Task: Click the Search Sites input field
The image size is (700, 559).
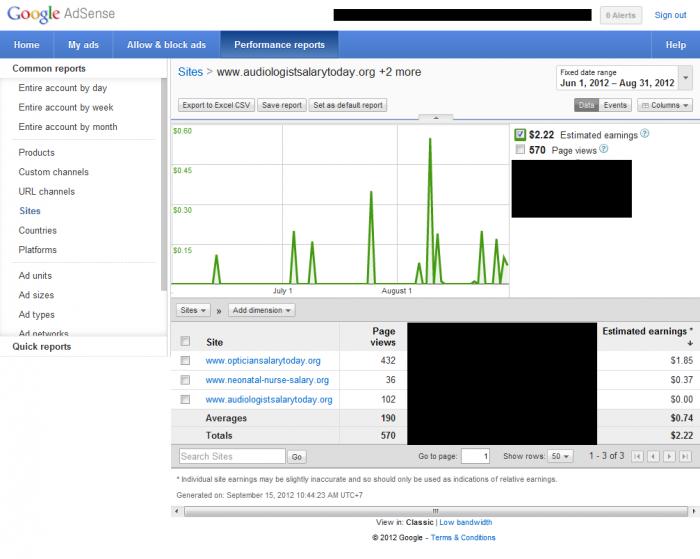Action: (232, 456)
